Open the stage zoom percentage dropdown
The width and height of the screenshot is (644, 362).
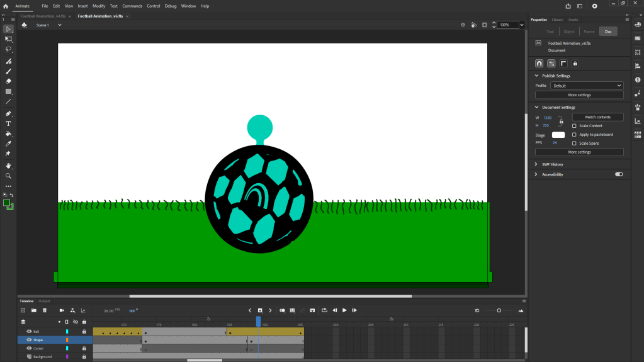[x=522, y=25]
